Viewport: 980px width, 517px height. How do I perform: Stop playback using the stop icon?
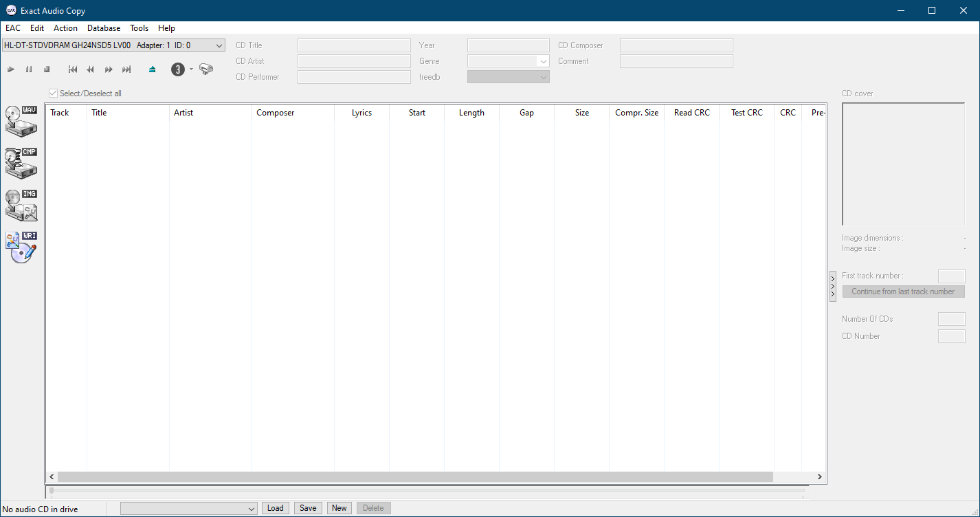(47, 69)
